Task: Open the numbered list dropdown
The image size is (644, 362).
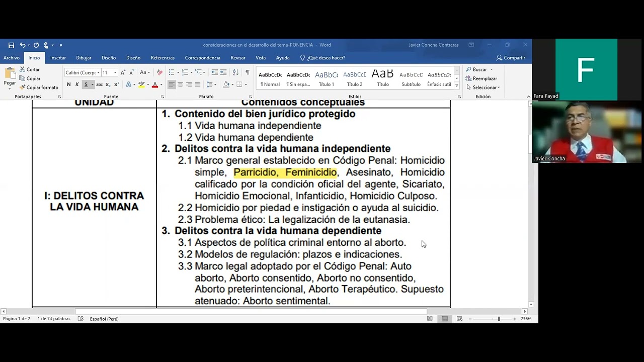Action: (192, 72)
